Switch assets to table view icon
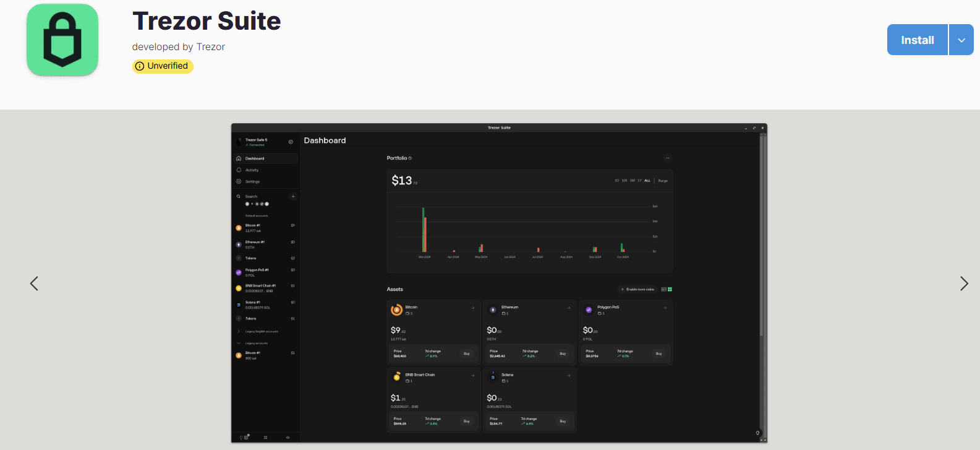980x450 pixels. (664, 290)
